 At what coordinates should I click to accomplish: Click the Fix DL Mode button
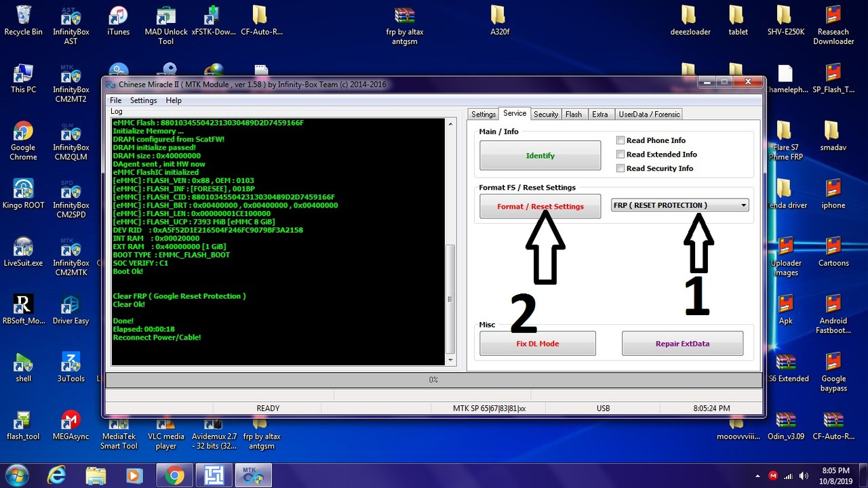538,344
